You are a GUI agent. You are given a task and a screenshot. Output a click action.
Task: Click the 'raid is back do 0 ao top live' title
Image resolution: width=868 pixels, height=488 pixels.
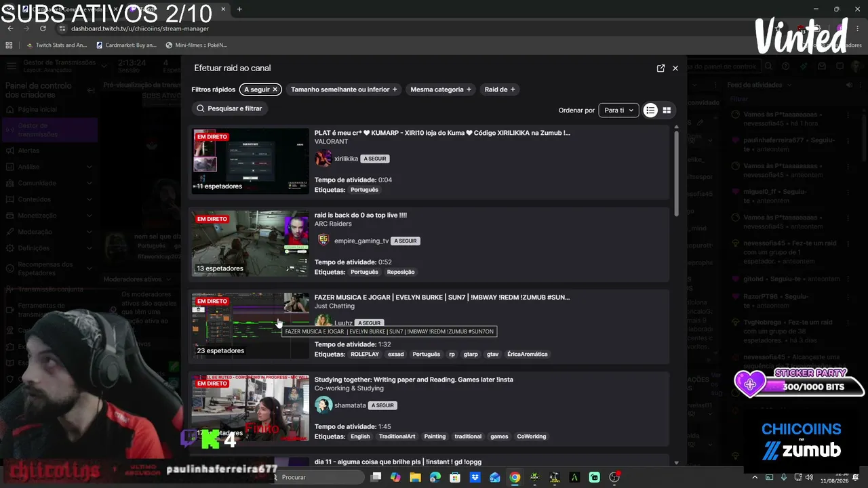361,216
